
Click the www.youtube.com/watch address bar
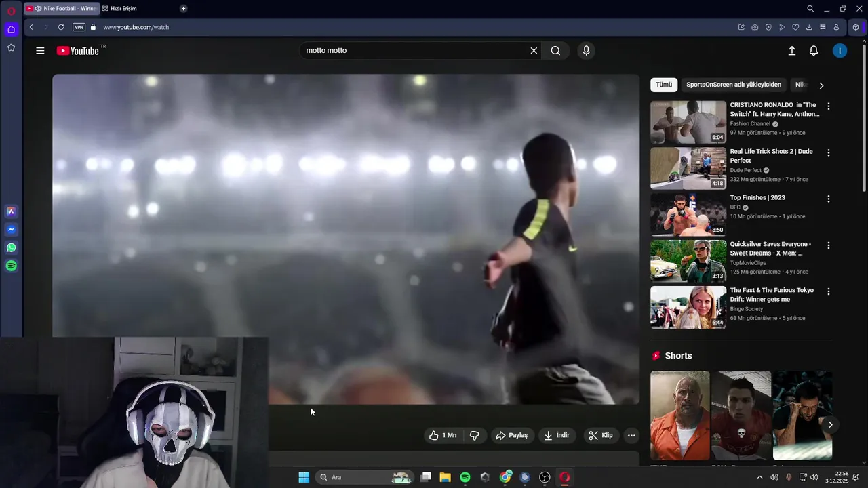136,27
